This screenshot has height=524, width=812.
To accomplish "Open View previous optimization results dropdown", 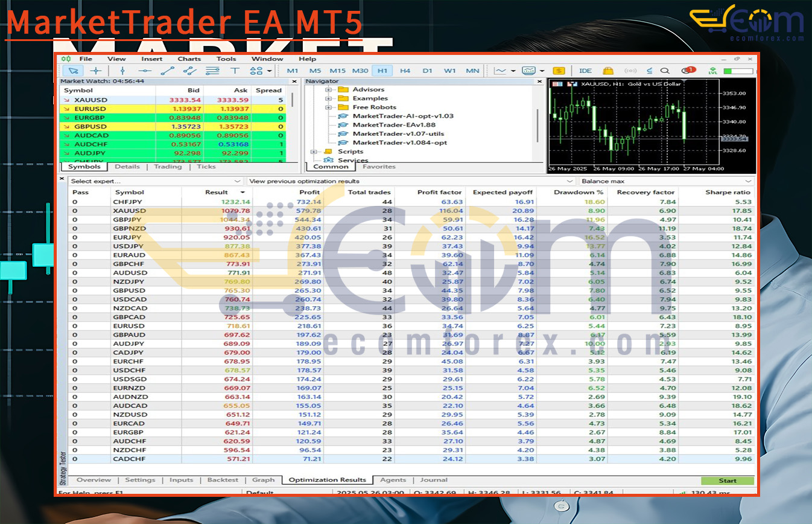I will point(410,181).
